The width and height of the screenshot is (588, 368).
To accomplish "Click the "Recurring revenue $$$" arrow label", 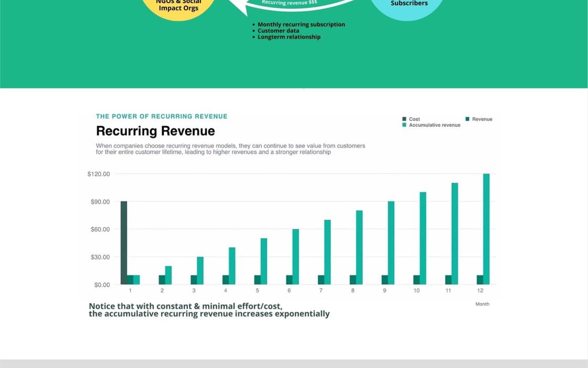I will point(289,2).
